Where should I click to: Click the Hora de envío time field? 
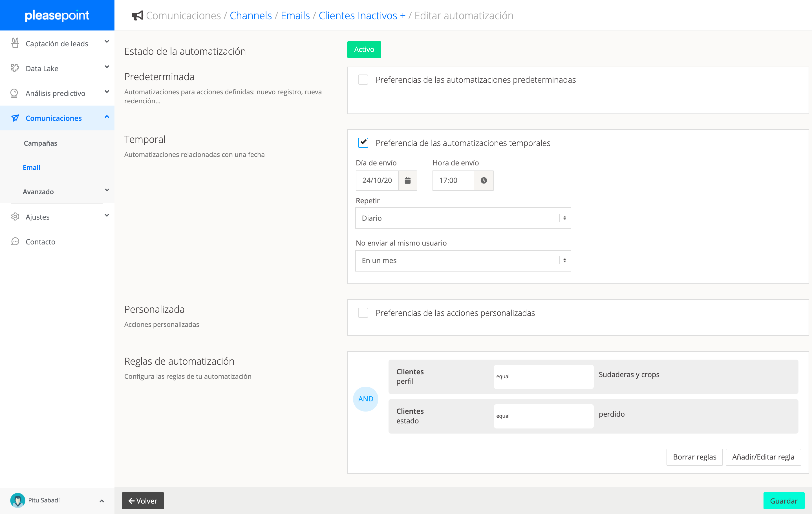[453, 181]
